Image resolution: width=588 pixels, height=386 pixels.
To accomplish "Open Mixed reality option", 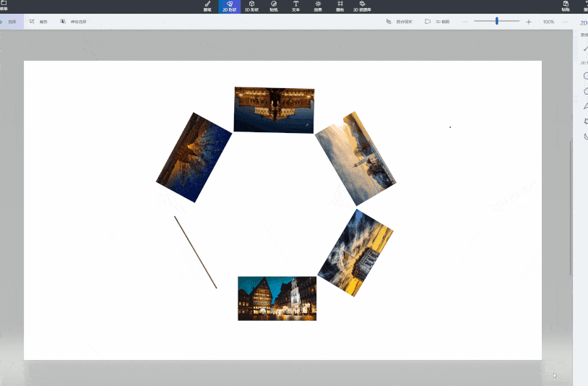I will [x=399, y=22].
